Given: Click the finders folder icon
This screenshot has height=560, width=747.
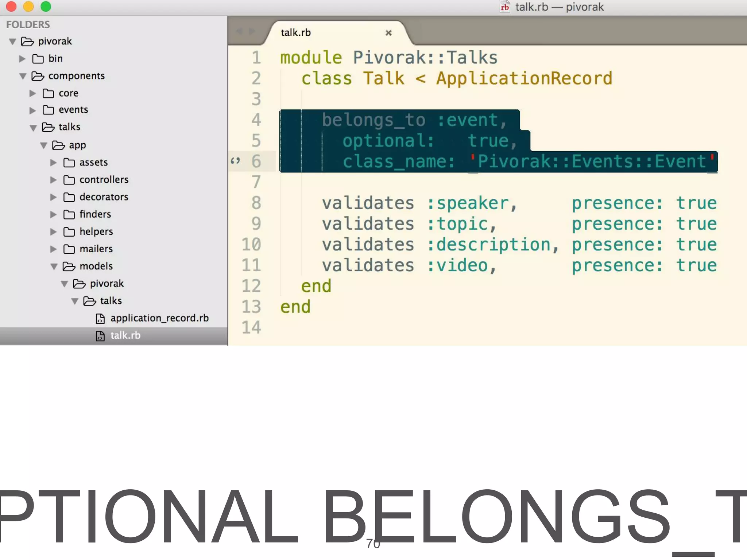Looking at the screenshot, I should [69, 214].
